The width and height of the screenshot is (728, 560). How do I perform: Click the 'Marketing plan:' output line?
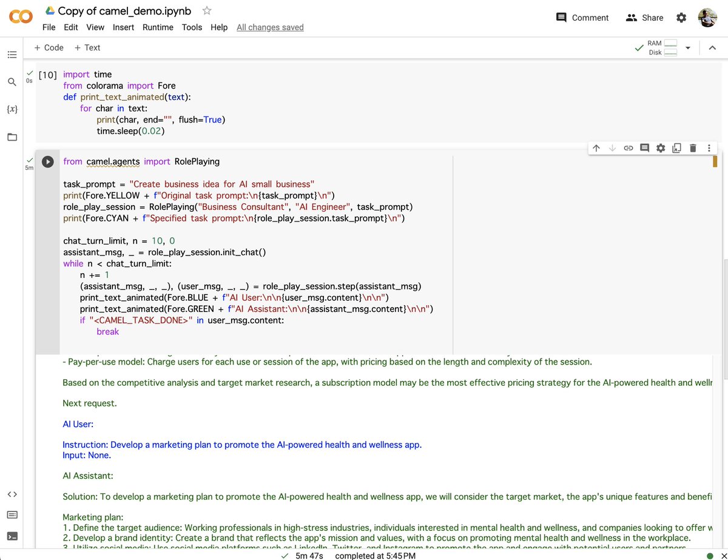93,518
